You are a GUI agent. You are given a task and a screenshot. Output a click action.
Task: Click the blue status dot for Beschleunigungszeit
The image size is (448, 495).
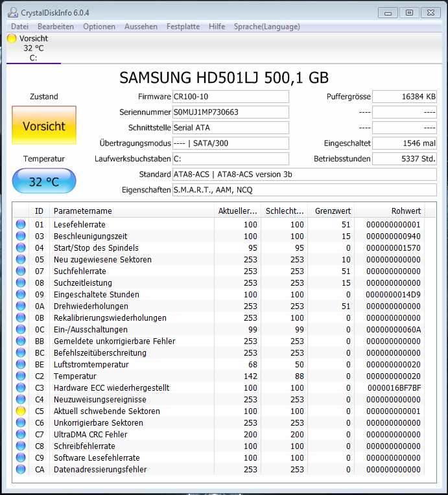pyautogui.click(x=21, y=236)
